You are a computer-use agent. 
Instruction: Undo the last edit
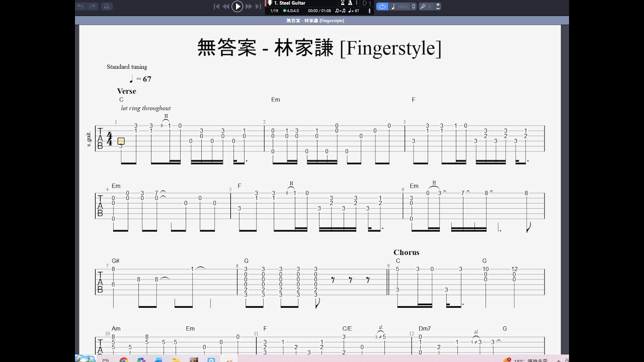(x=81, y=7)
